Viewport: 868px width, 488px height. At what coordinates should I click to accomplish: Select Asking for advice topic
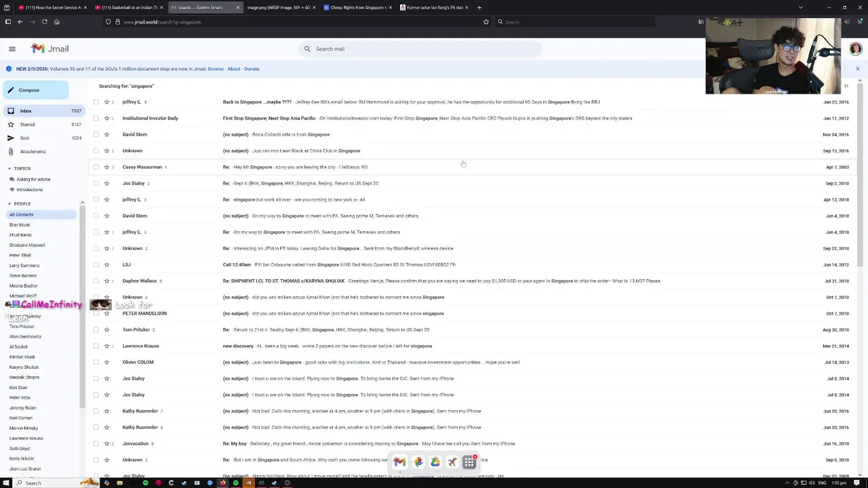click(x=33, y=179)
